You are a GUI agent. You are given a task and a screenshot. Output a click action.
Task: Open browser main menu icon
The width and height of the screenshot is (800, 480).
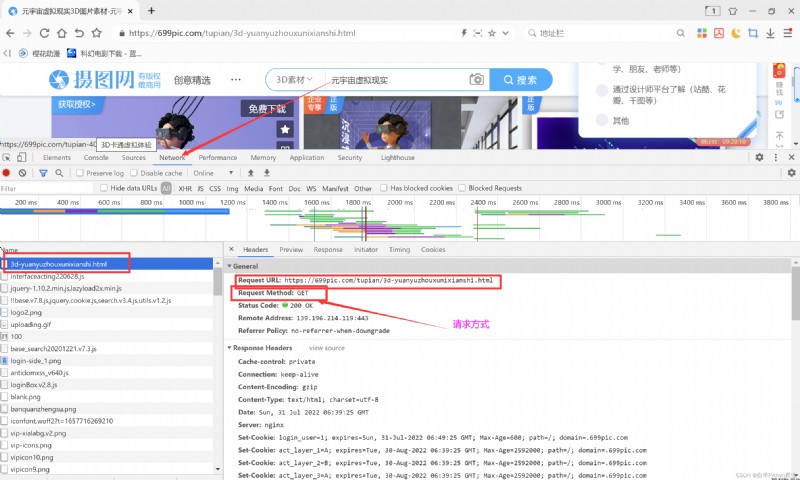[x=788, y=33]
